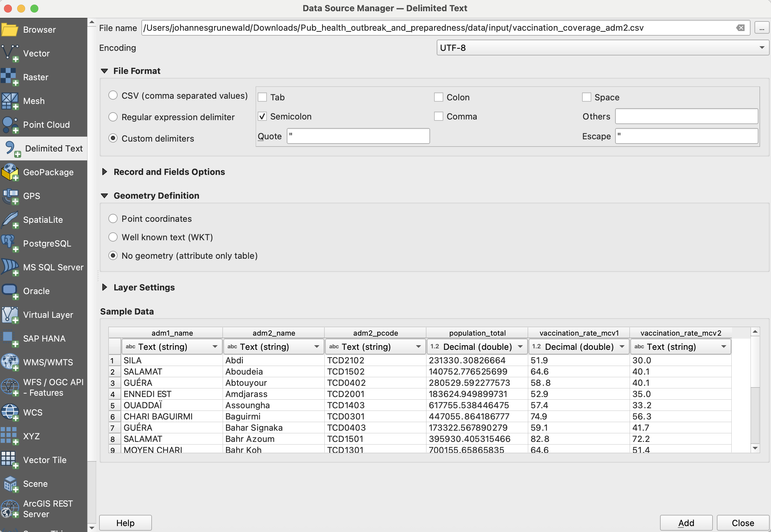Open the Encoding dropdown
Screen dimensions: 771x532
762,47
